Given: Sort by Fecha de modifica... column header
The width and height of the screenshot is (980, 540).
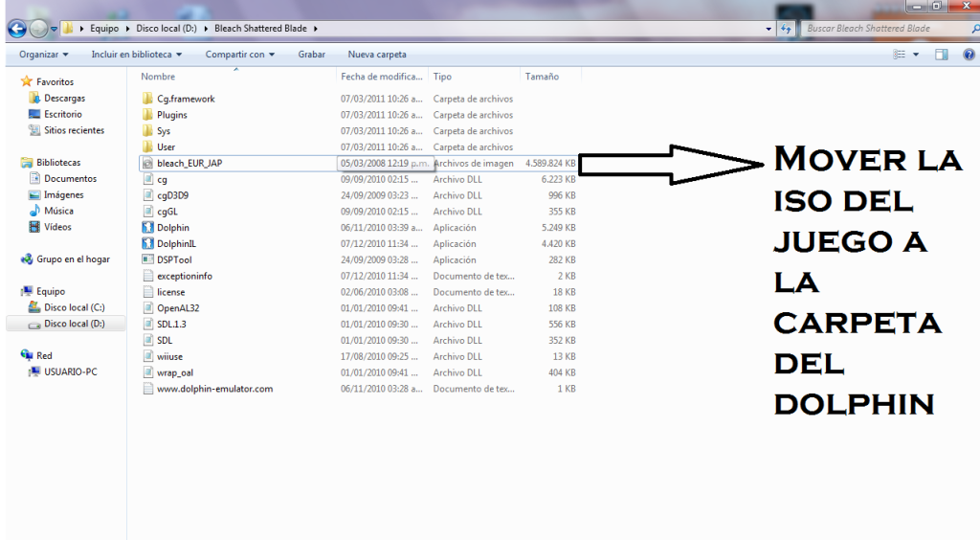Looking at the screenshot, I should click(382, 77).
